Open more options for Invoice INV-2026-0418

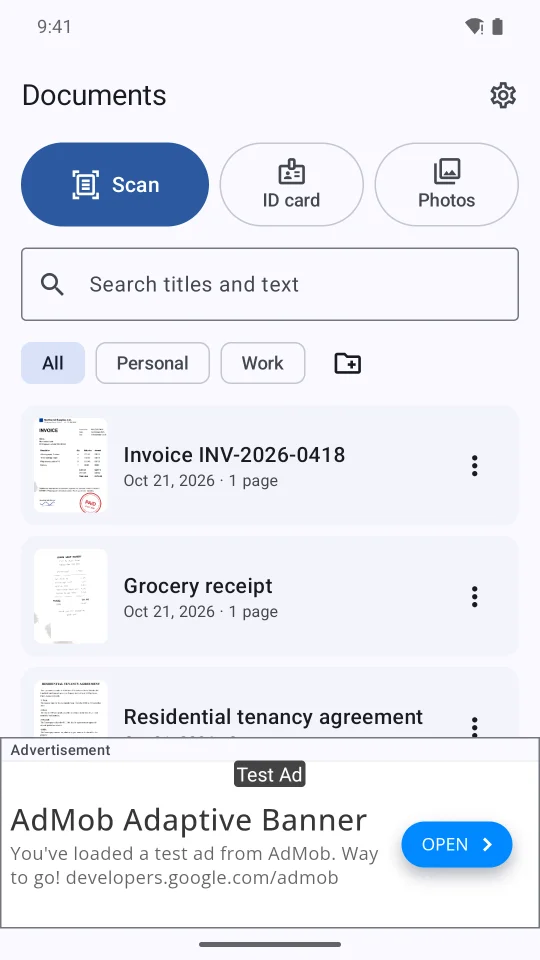click(x=474, y=466)
